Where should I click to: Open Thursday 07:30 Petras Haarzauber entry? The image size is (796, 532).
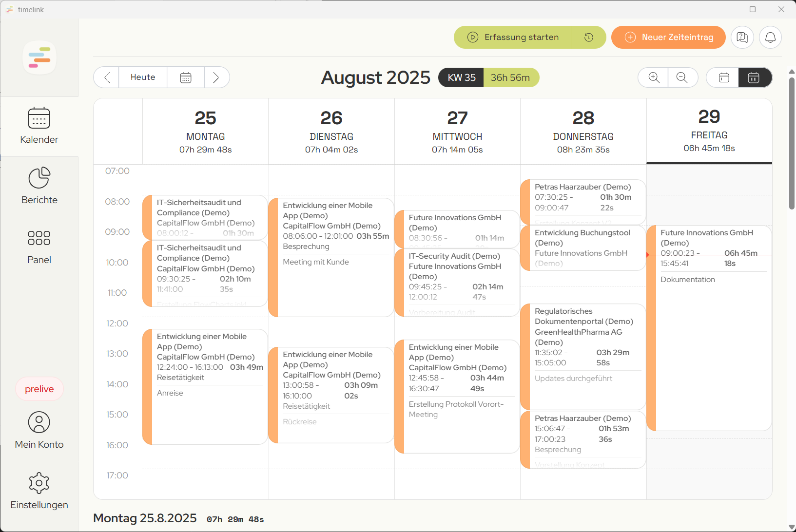583,202
